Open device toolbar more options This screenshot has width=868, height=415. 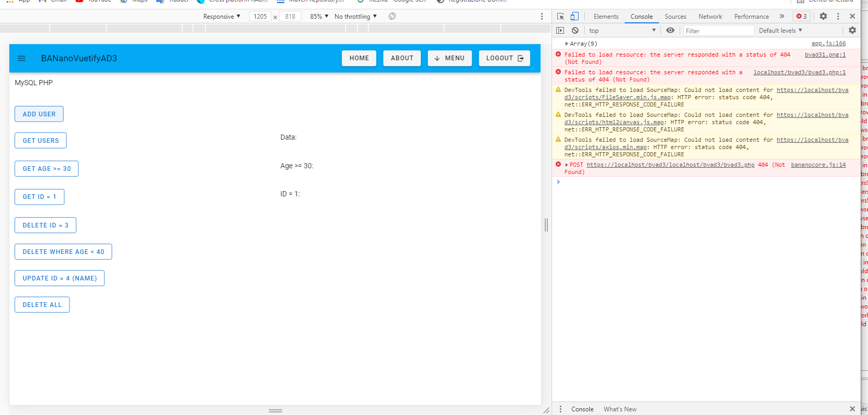542,16
